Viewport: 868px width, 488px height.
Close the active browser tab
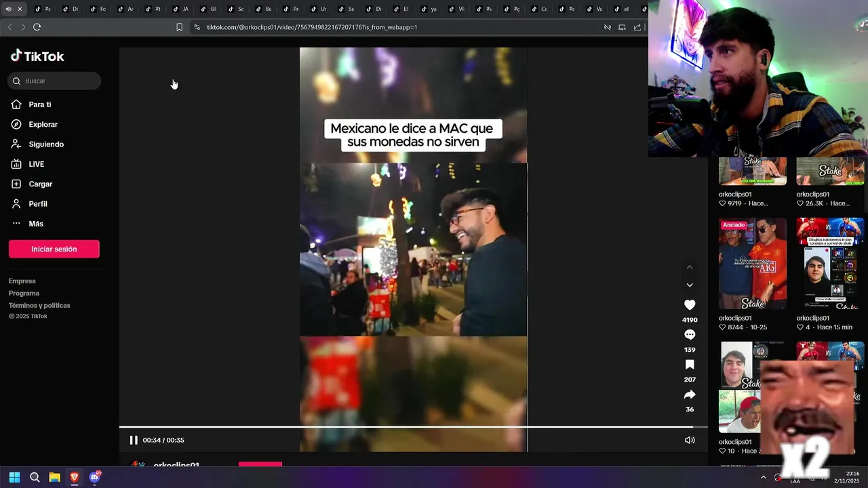[x=20, y=9]
